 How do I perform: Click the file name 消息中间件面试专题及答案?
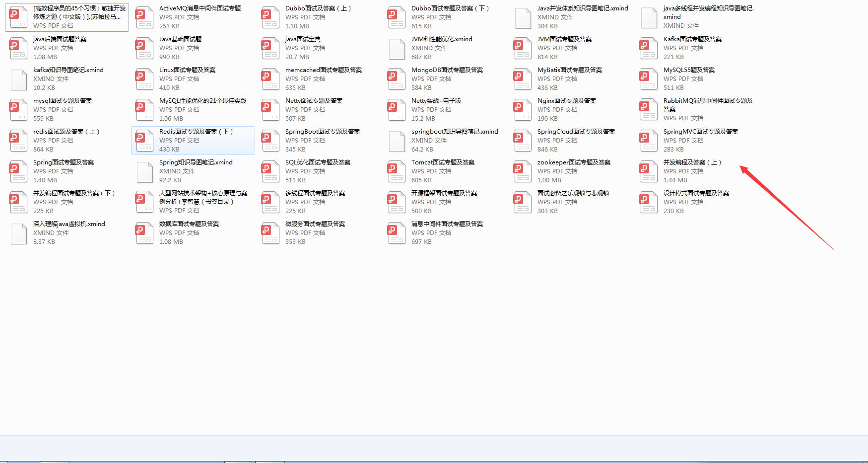(447, 224)
